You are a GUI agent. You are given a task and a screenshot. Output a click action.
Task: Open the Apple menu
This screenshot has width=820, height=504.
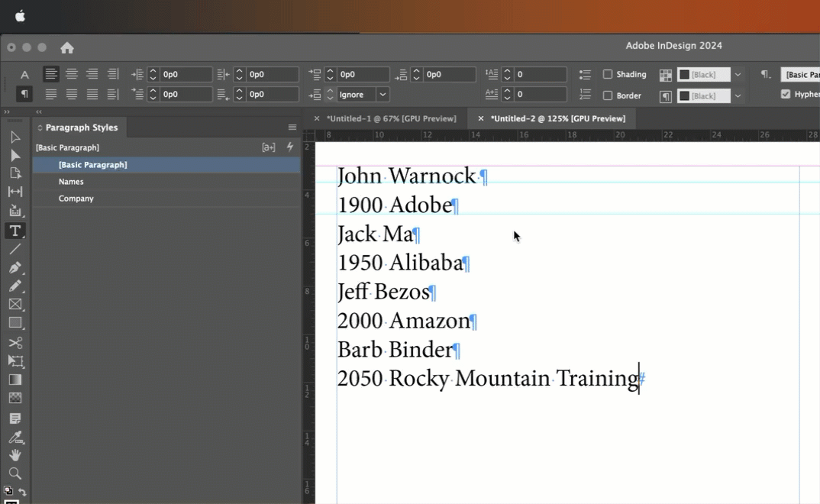click(20, 16)
